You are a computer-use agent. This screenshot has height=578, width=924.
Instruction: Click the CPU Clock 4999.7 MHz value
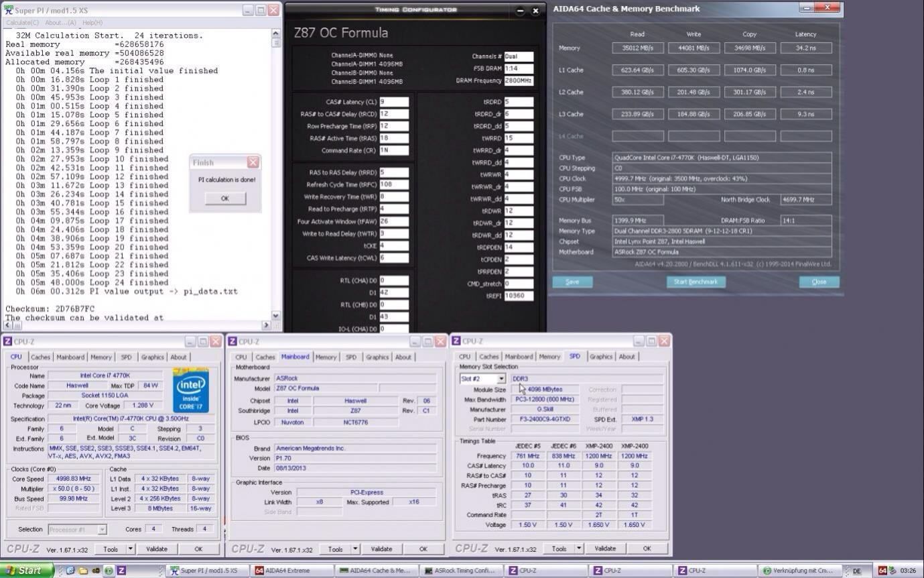pos(722,178)
